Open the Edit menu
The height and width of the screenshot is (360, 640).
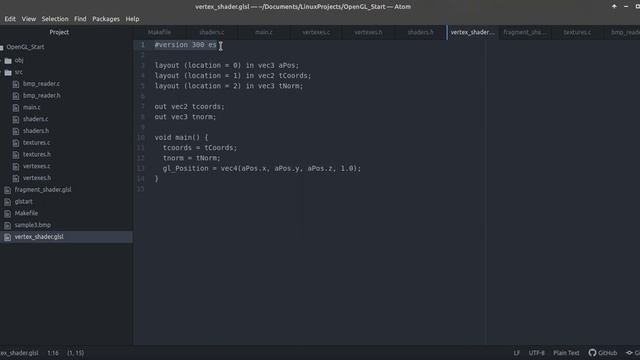click(10, 19)
